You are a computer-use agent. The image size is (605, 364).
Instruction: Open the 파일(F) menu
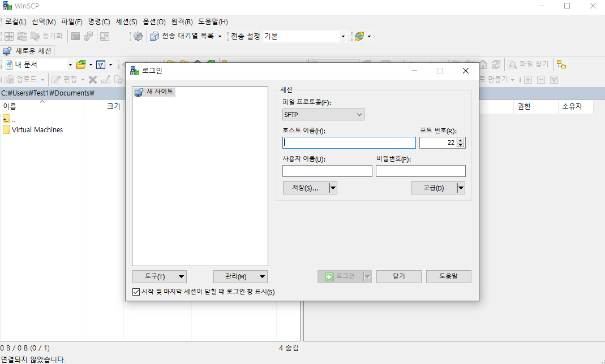(72, 22)
